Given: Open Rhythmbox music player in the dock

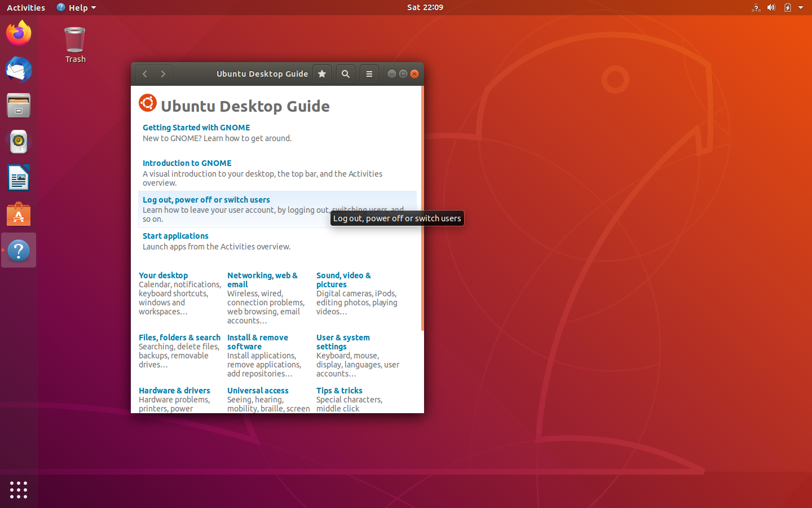Looking at the screenshot, I should (x=19, y=142).
